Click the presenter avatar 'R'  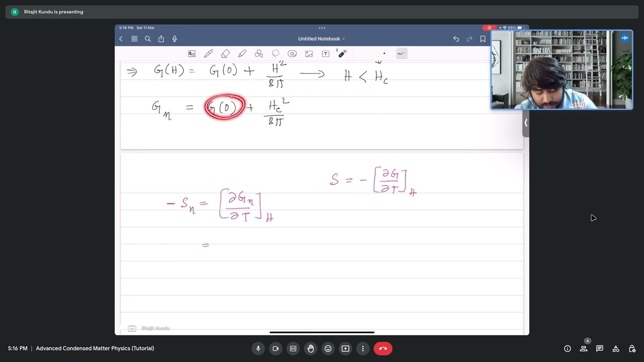(15, 12)
